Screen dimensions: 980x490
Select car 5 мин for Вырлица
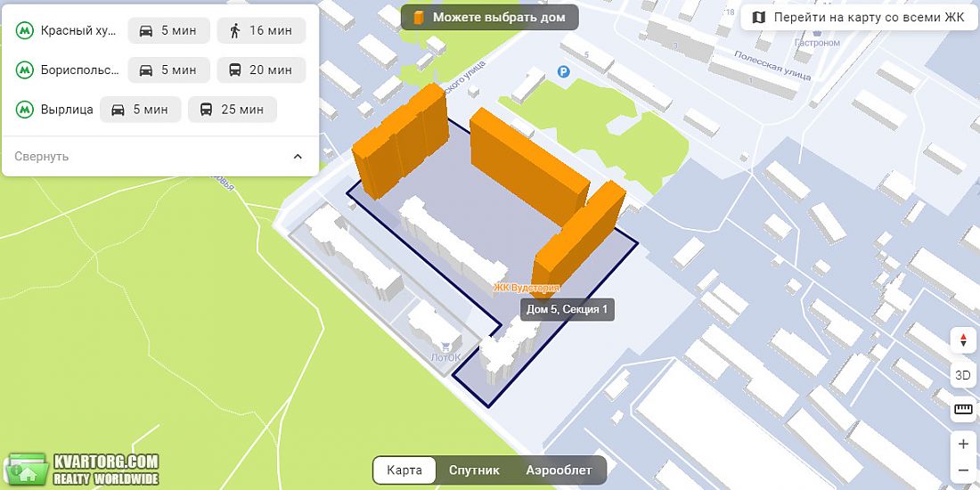[141, 110]
